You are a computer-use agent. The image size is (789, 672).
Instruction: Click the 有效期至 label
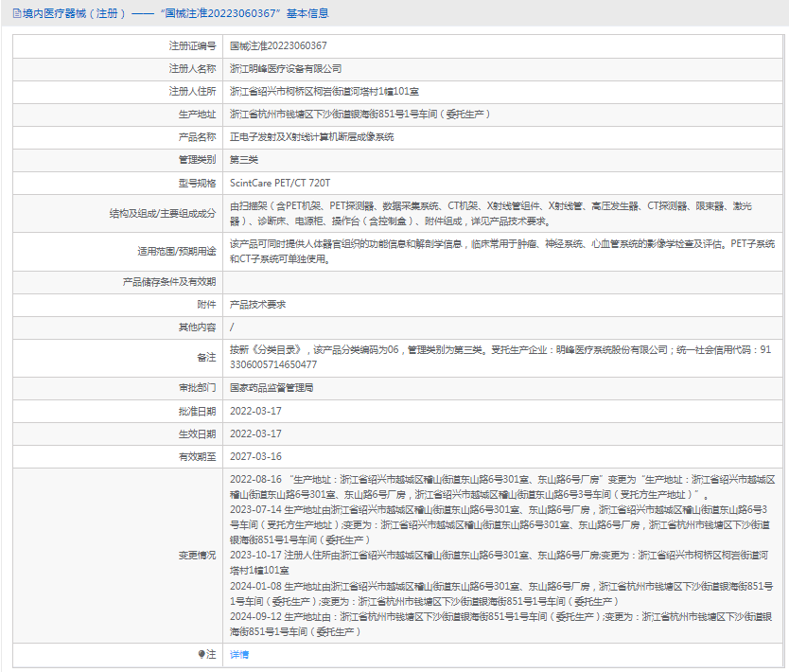(197, 456)
